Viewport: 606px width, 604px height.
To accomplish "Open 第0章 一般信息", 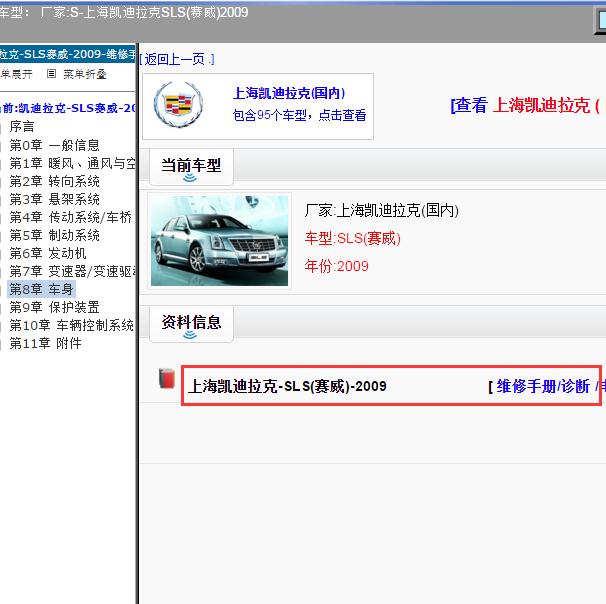I will coord(54,145).
